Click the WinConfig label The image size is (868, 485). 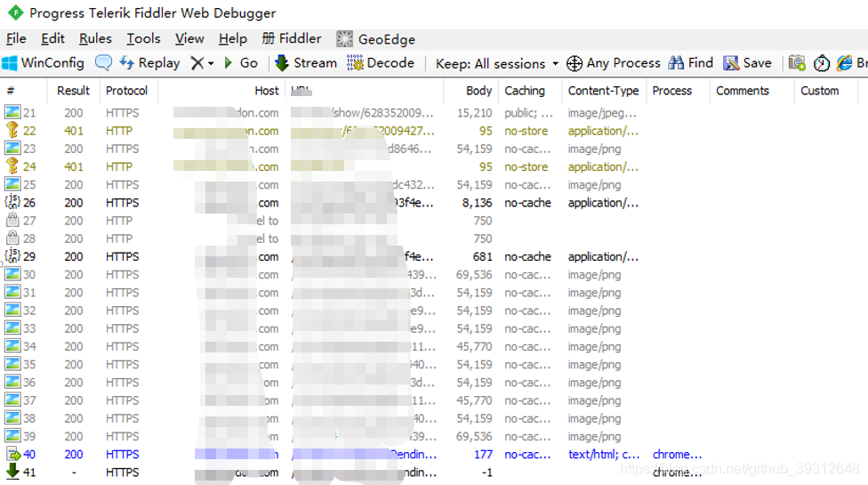point(52,63)
